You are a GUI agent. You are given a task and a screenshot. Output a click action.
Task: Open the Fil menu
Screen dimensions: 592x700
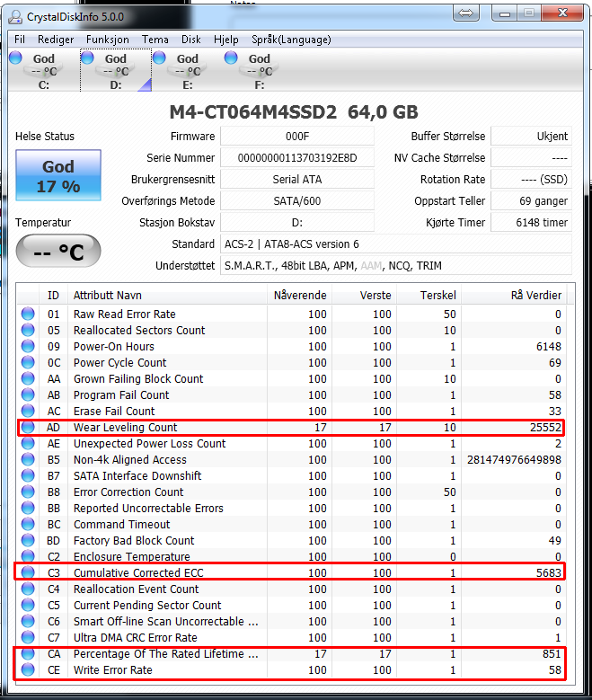pos(20,40)
